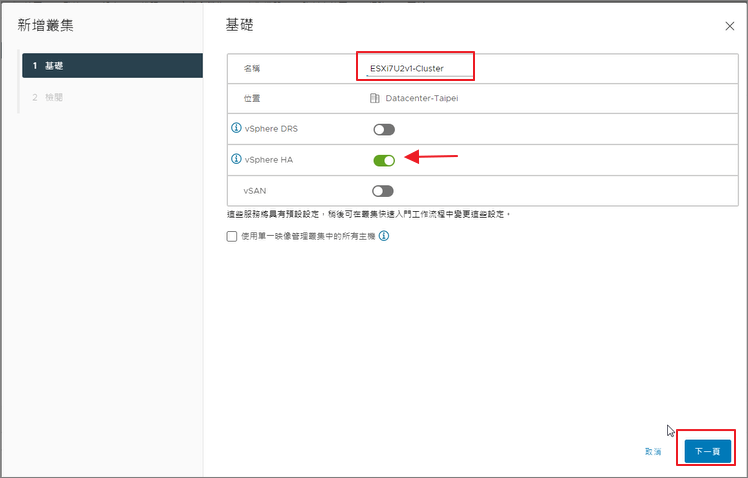Click the 新增叢集 dialog title
Screen dimensions: 748x478
(46, 25)
